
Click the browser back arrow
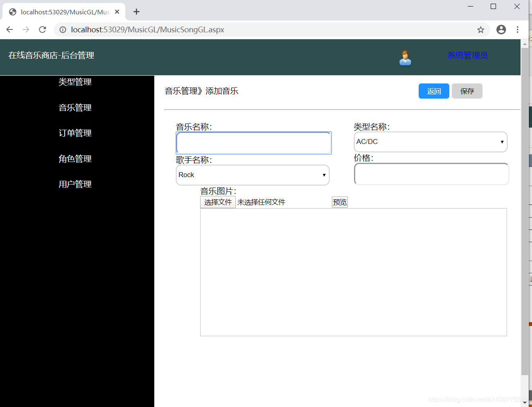click(x=10, y=29)
